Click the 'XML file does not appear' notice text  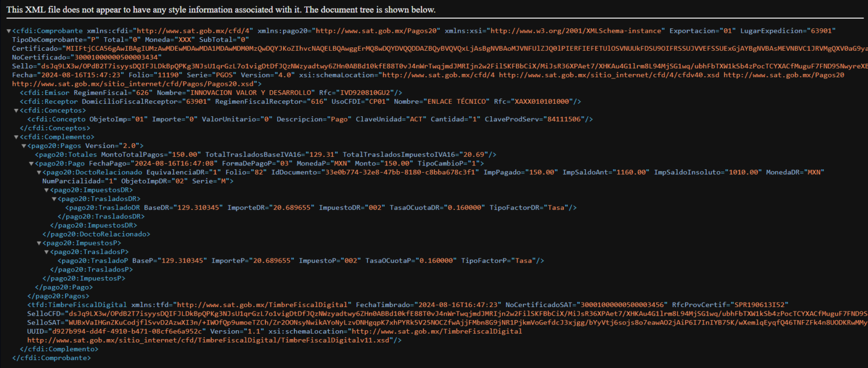pos(221,10)
